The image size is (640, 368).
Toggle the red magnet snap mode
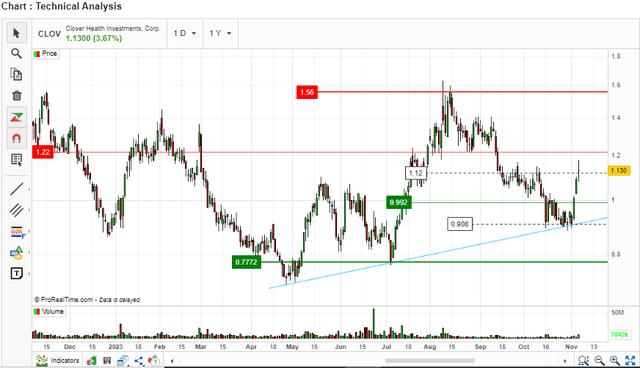coord(16,139)
